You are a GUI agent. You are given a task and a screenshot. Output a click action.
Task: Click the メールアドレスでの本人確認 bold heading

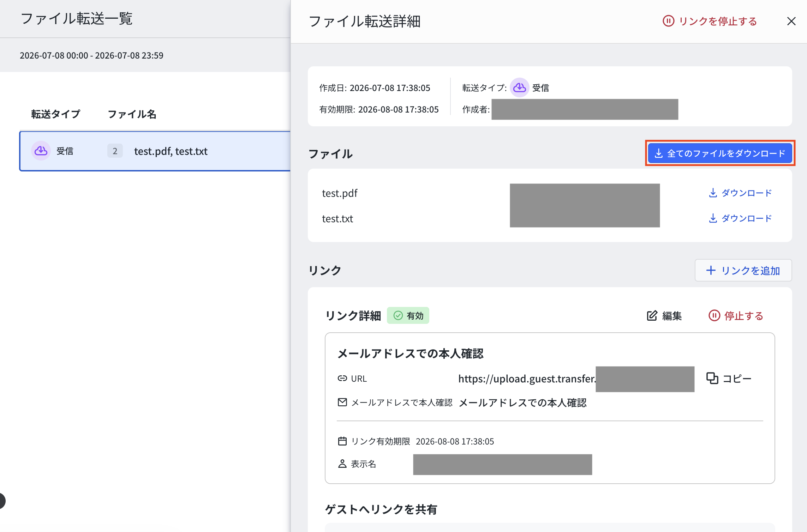pos(410,353)
